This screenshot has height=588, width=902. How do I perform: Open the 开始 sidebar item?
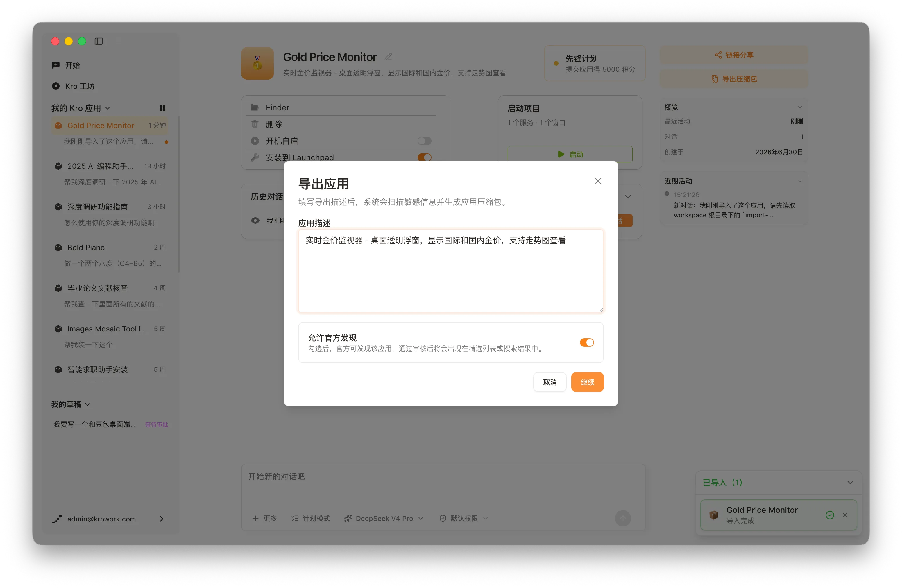pyautogui.click(x=110, y=65)
